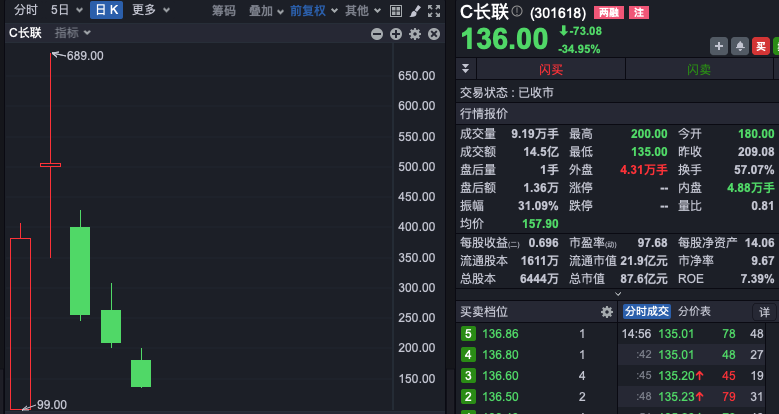Screen dimensions: 779x414
Task: Click the red 买 buy button
Action: 761,46
